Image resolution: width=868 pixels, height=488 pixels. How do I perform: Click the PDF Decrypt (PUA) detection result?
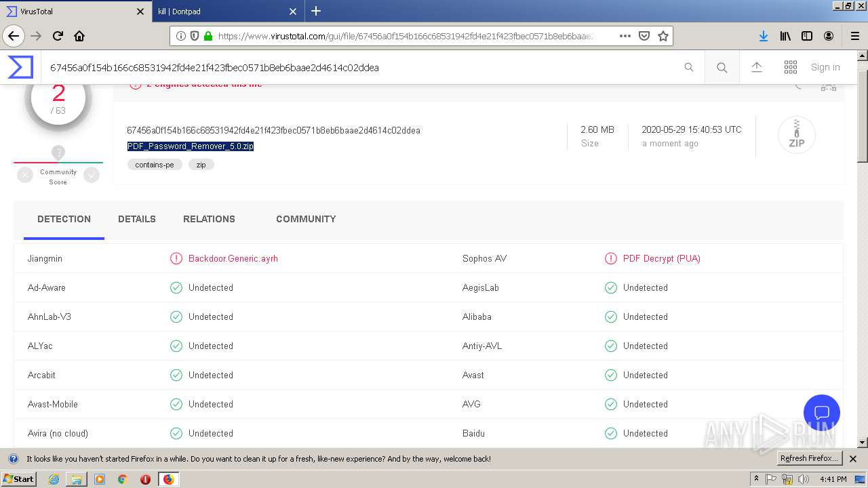tap(662, 258)
